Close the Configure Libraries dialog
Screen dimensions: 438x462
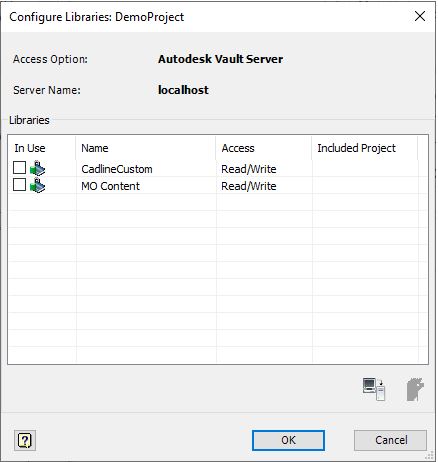[420, 16]
